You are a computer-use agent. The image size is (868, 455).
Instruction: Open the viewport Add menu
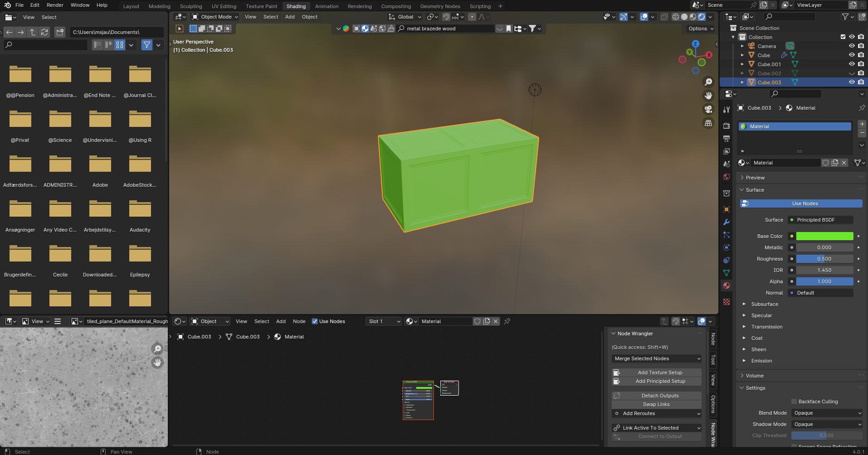point(290,17)
